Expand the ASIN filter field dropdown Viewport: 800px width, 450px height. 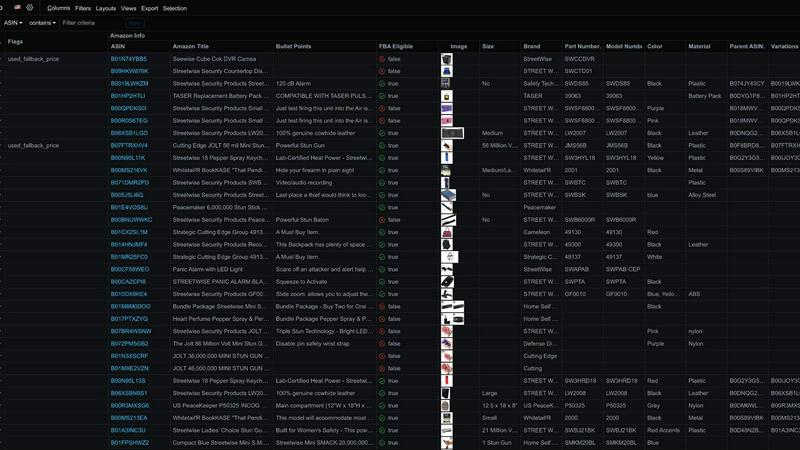[13, 23]
